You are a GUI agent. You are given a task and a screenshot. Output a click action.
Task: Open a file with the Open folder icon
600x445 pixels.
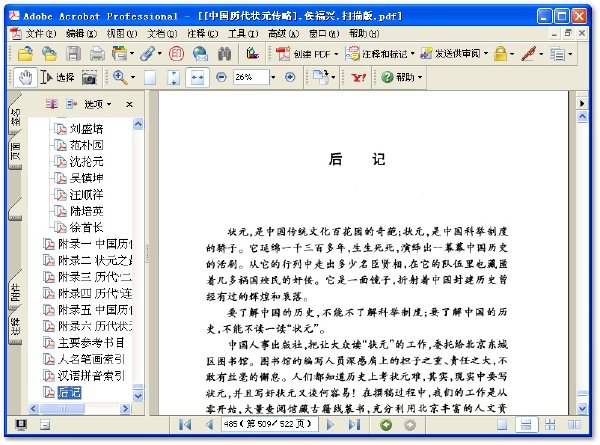[25, 54]
